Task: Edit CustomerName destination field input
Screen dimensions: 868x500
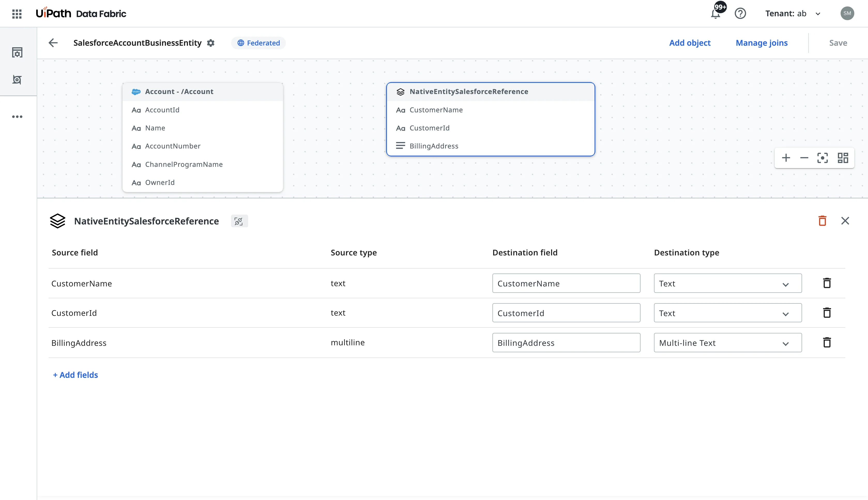Action: pos(566,283)
